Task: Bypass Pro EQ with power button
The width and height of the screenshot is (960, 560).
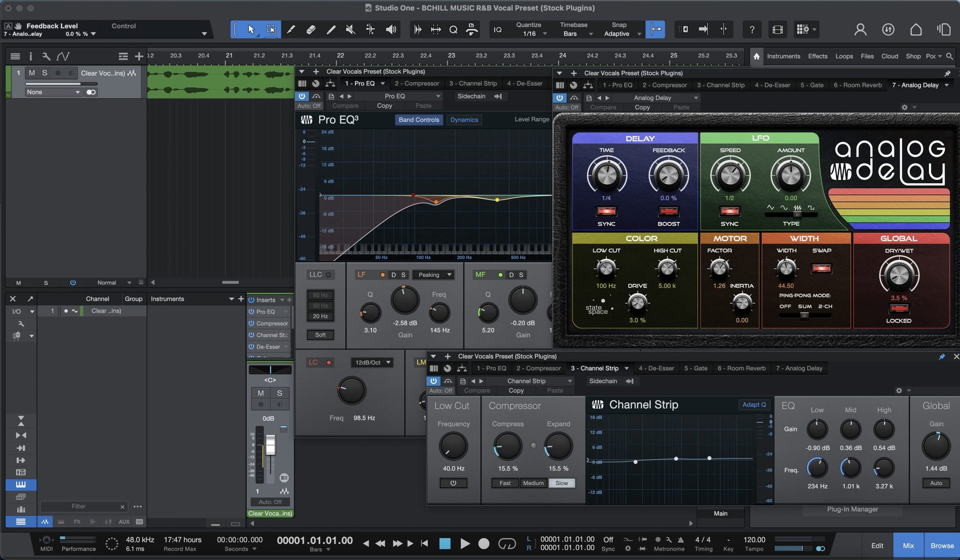Action: pyautogui.click(x=302, y=96)
